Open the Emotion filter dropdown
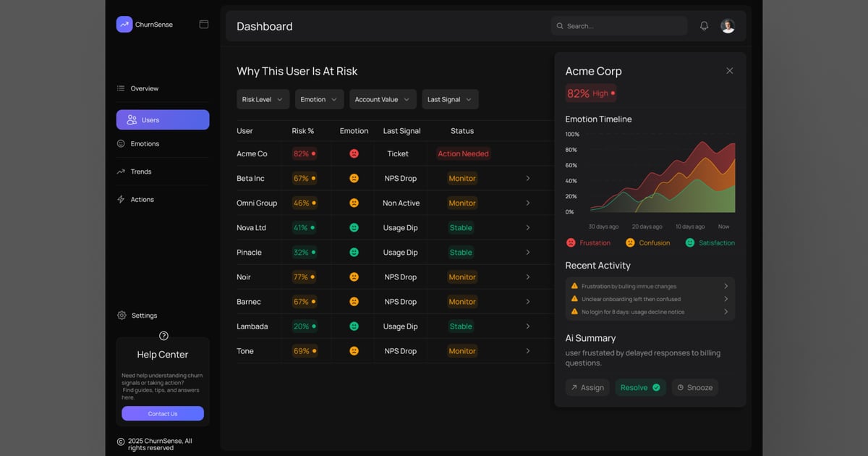 tap(319, 99)
